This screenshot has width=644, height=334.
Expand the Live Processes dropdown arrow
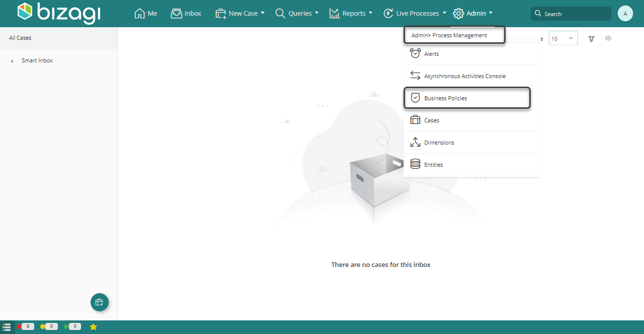(444, 13)
